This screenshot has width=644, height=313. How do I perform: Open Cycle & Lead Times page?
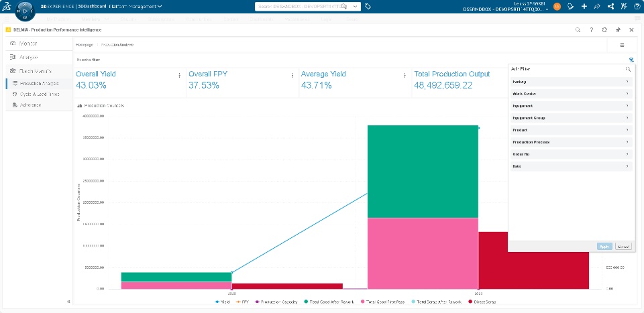(40, 95)
